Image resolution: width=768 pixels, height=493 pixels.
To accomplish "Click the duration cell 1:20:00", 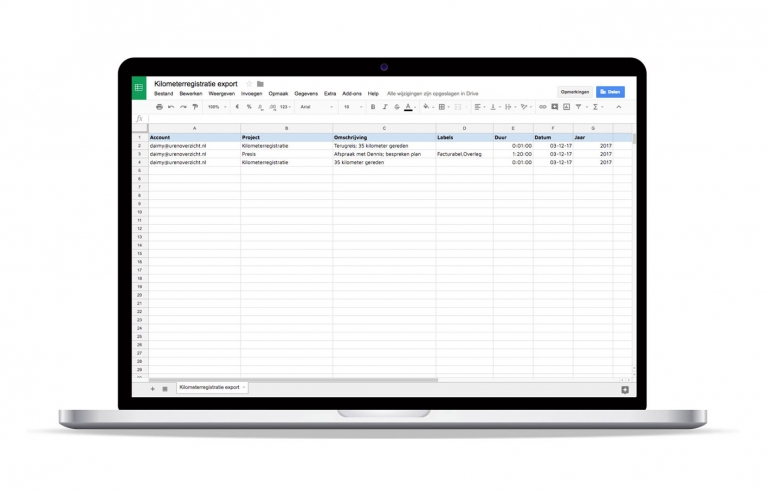I will [x=513, y=154].
